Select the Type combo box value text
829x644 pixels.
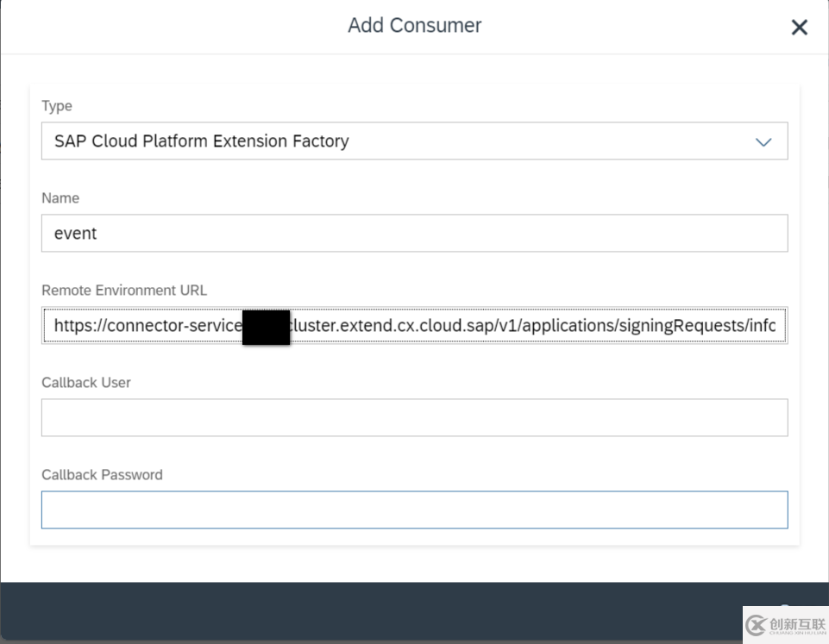(x=198, y=141)
